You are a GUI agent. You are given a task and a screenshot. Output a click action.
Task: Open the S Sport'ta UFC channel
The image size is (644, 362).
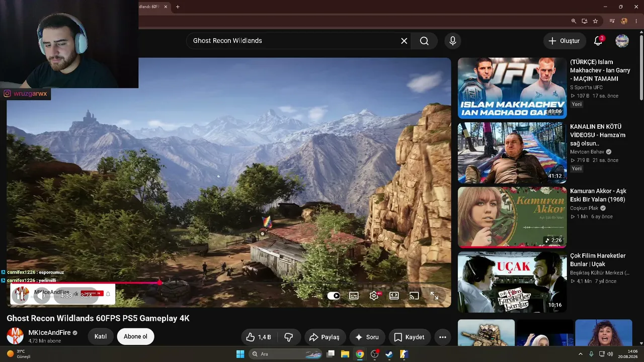(586, 87)
